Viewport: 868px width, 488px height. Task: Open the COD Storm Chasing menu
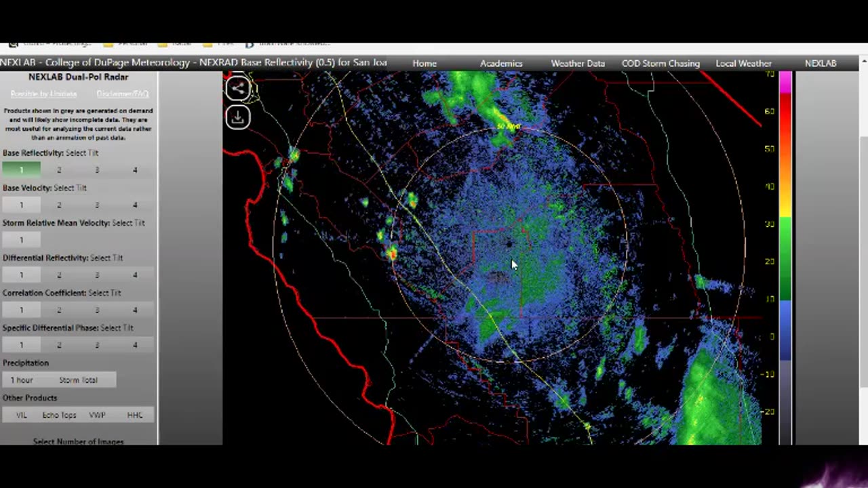[x=660, y=63]
